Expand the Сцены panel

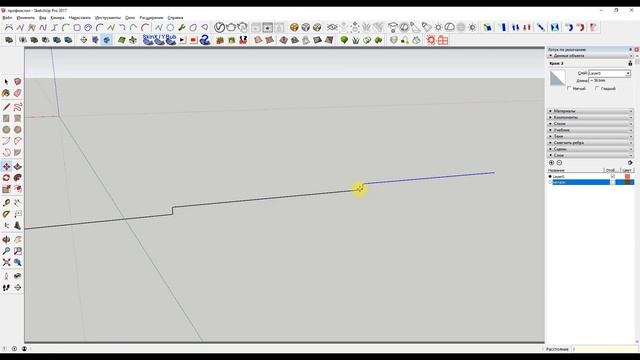(x=590, y=149)
